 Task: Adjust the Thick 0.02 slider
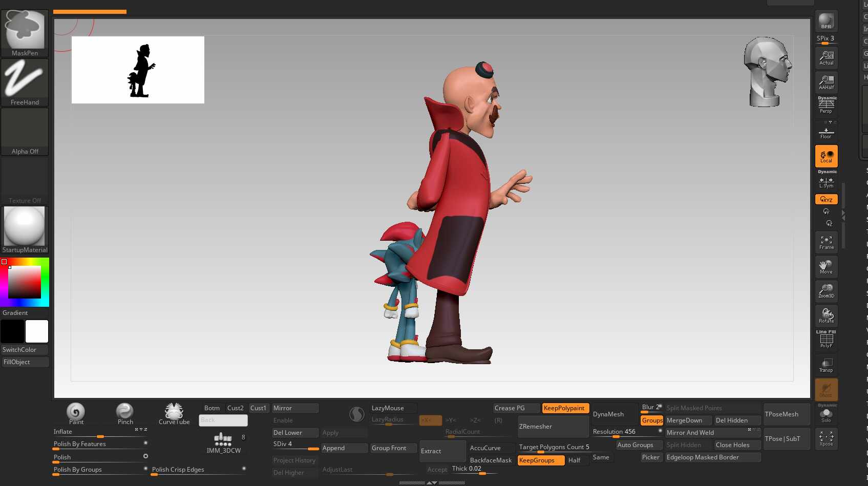(x=474, y=469)
